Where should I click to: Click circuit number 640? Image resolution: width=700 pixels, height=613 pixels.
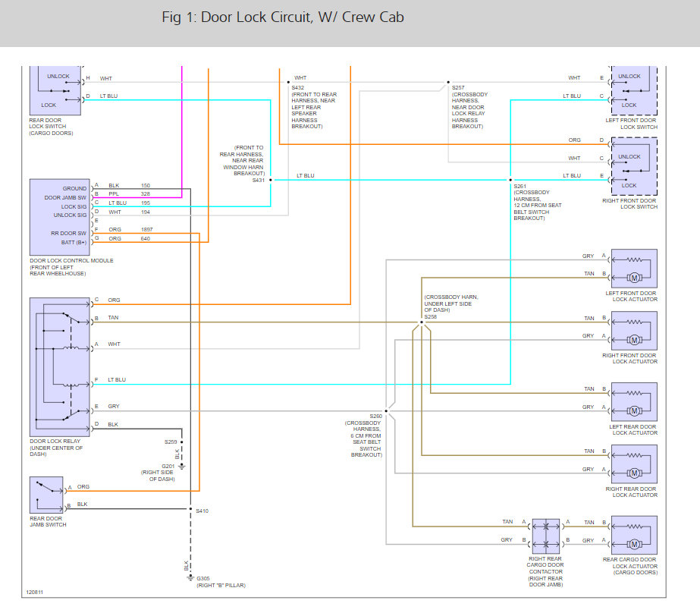tap(146, 238)
